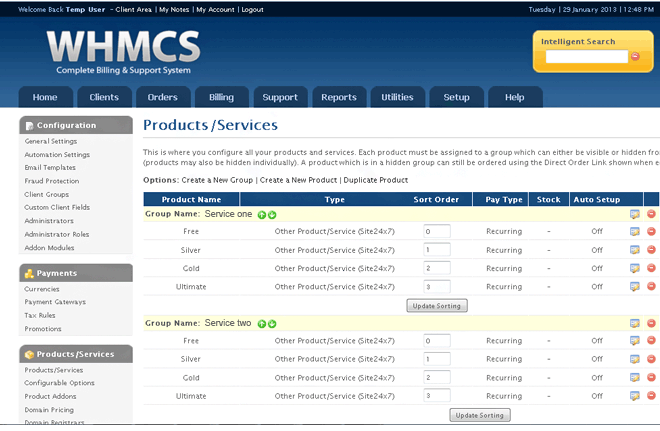Screen dimensions: 660x431
Task: Open Client Area link in header
Action: point(133,9)
